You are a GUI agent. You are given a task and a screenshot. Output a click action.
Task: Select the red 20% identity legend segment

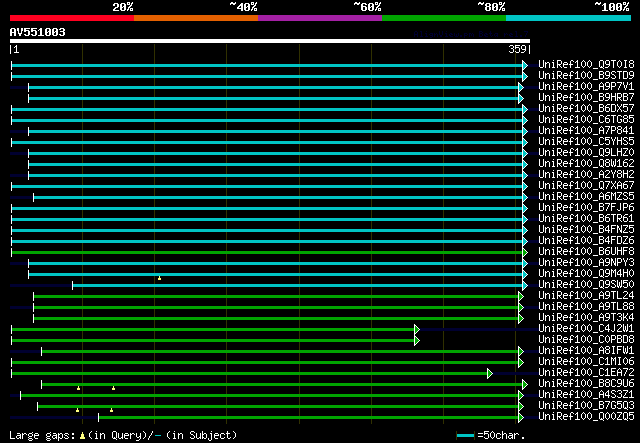[x=72, y=18]
